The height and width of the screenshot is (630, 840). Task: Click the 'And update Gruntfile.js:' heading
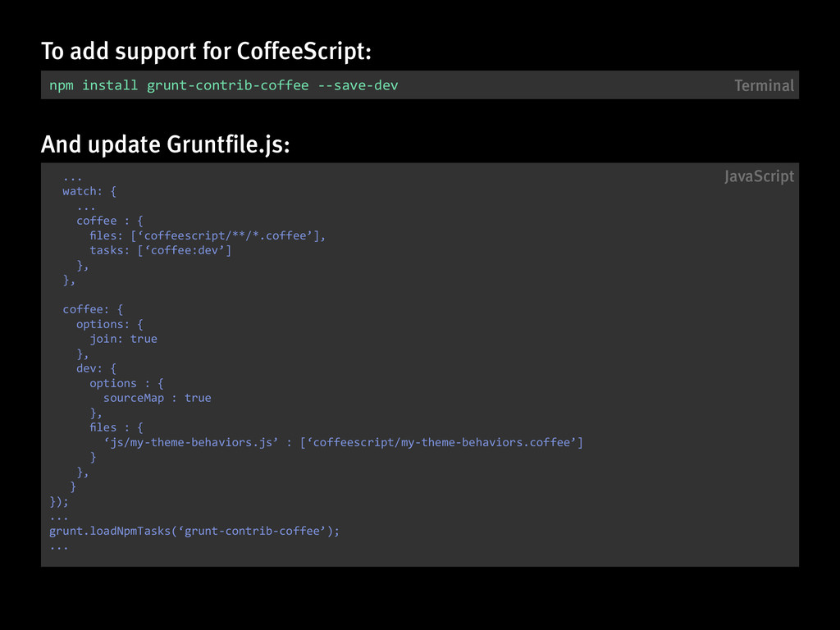pos(166,144)
